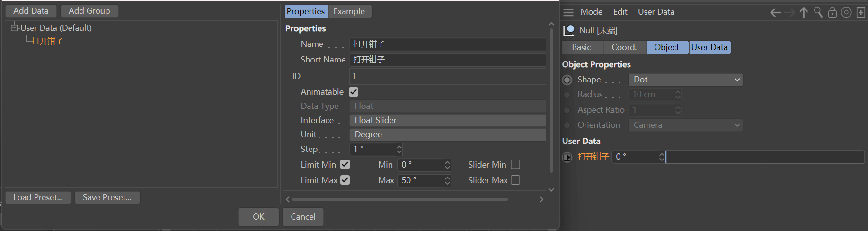Toggle keyframe icon beside 打开钳子 user data
The width and height of the screenshot is (868, 231).
pyautogui.click(x=567, y=157)
